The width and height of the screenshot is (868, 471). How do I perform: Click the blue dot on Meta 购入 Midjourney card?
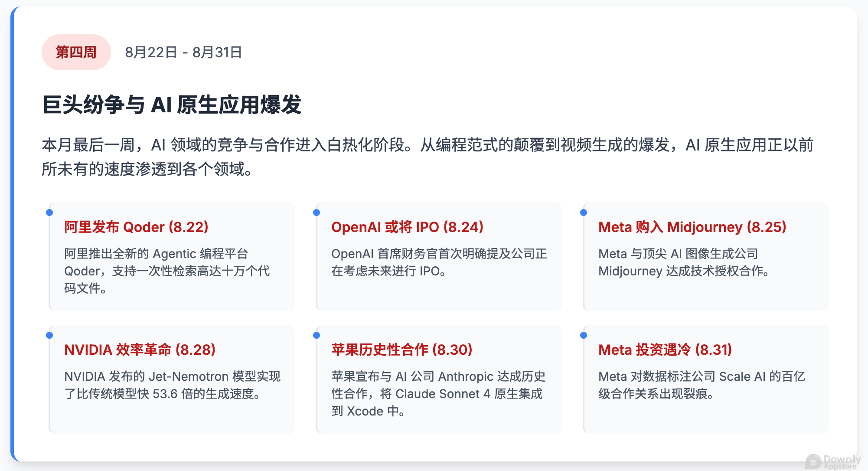[584, 213]
